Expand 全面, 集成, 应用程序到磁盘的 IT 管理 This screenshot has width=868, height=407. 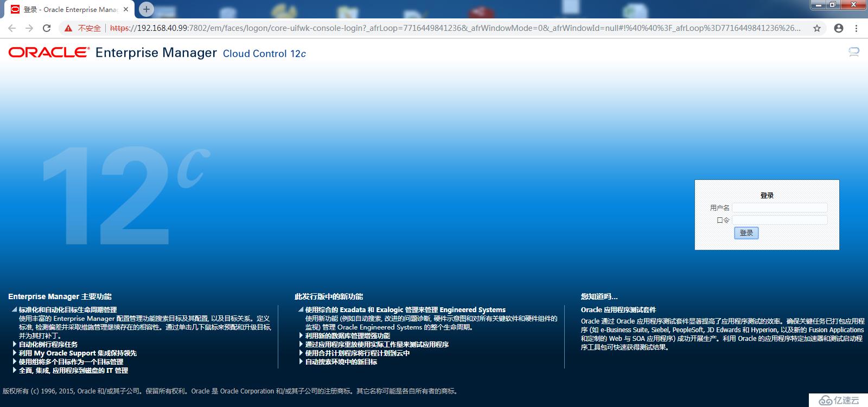point(14,370)
